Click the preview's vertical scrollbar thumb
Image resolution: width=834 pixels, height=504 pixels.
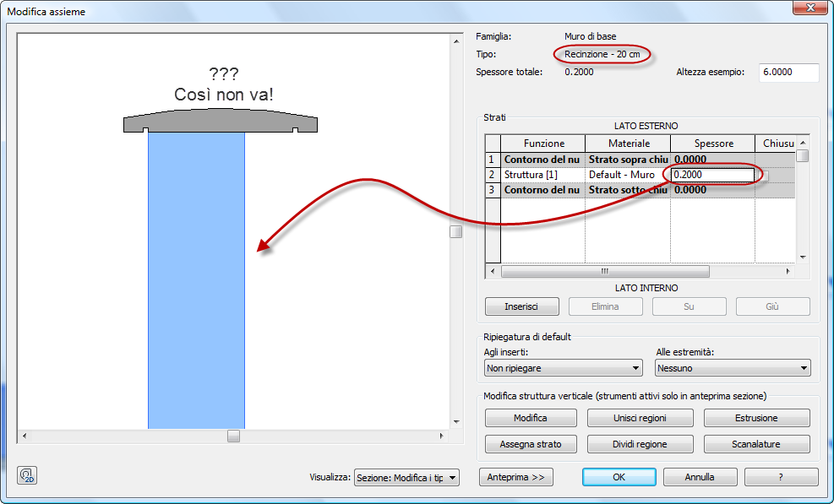pos(455,232)
